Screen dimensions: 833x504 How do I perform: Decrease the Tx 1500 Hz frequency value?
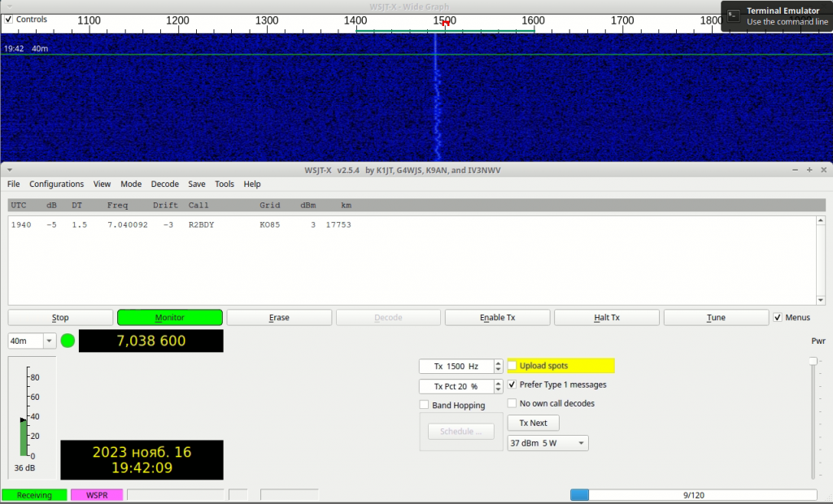499,370
